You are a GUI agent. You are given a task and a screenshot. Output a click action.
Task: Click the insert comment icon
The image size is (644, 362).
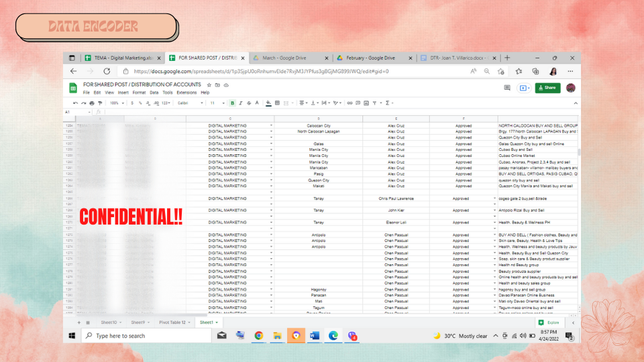point(358,103)
